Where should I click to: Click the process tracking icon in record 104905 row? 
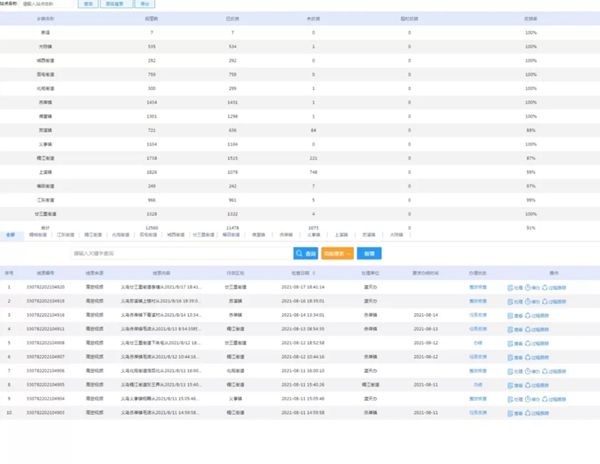528,385
